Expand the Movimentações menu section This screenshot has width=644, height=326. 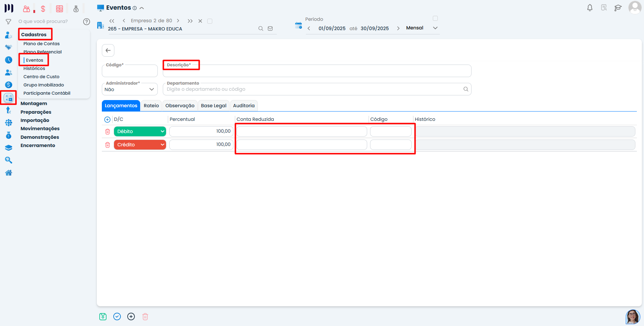click(40, 129)
